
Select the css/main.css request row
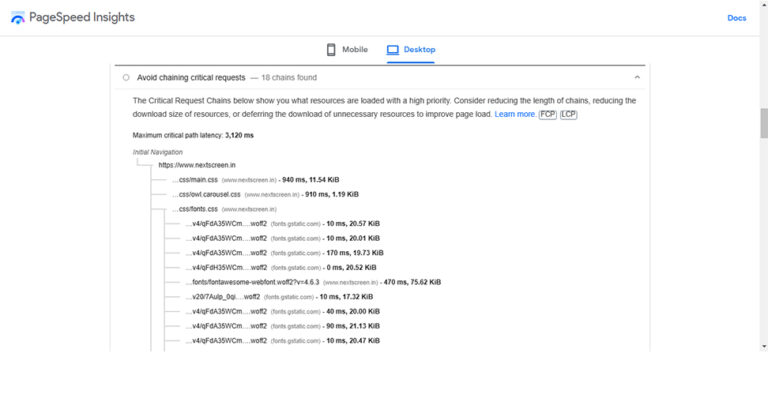pos(255,180)
